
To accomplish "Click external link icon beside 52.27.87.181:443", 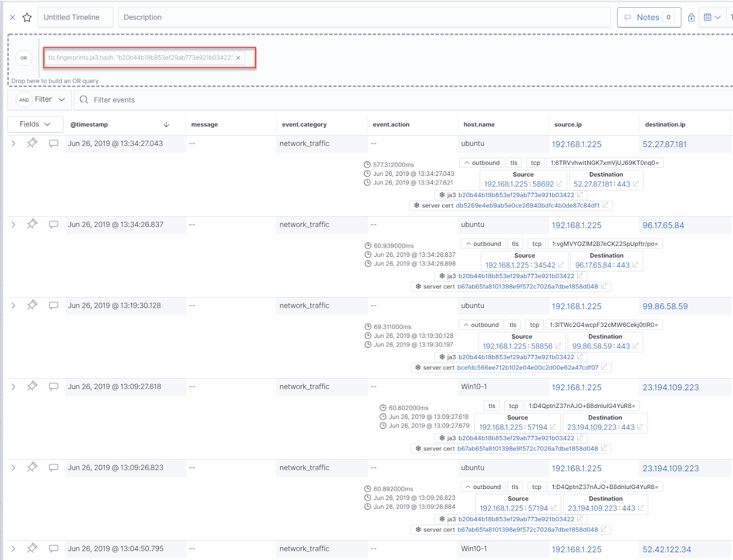I will coord(636,184).
